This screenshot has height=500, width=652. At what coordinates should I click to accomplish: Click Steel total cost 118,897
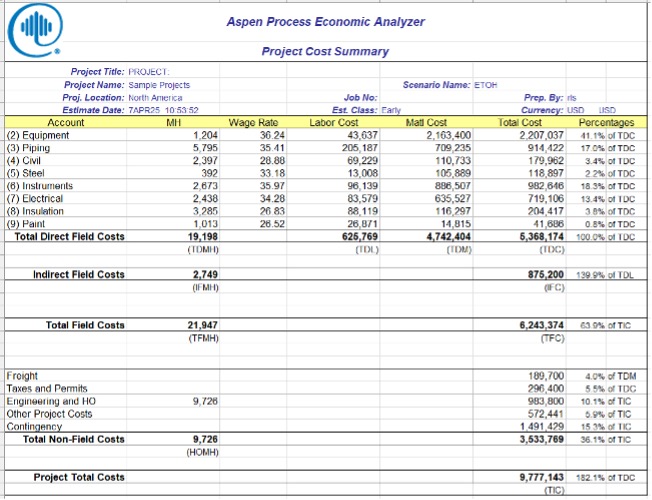coord(546,173)
